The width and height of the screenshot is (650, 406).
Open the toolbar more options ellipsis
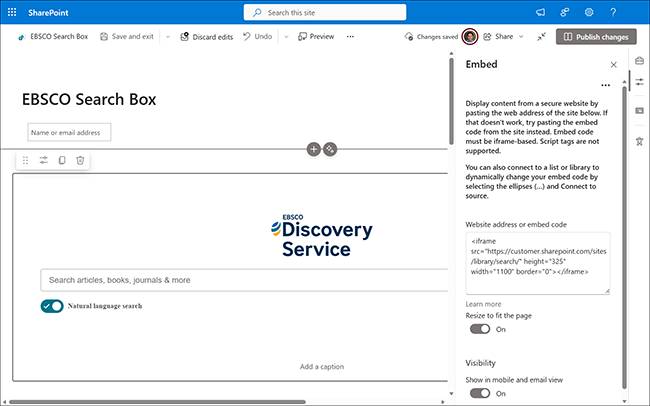(350, 36)
